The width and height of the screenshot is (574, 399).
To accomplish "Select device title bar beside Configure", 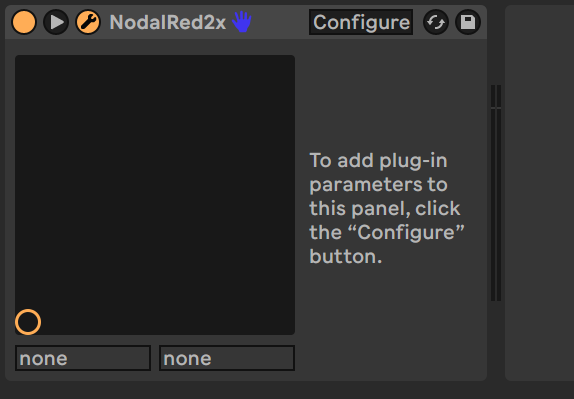I will [280, 22].
